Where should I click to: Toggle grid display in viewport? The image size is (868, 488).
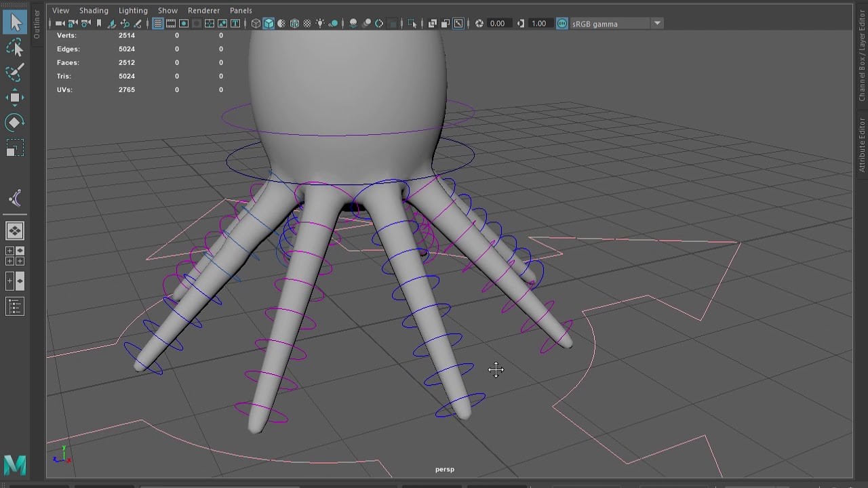coord(157,23)
